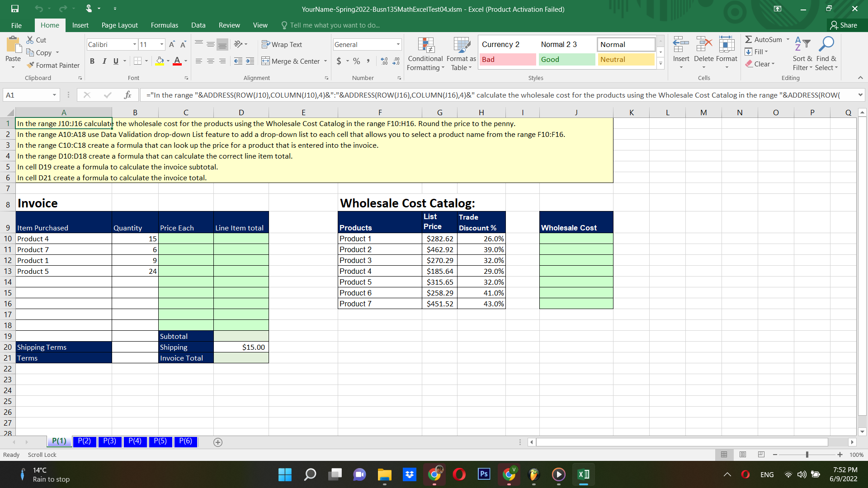Click the Name Box showing A1
The width and height of the screenshot is (868, 488).
click(x=27, y=95)
